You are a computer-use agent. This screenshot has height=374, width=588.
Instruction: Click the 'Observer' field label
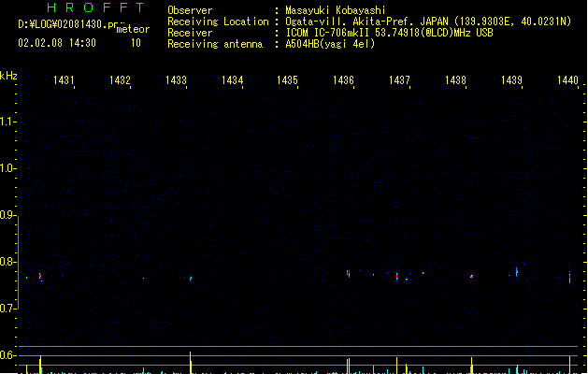point(190,10)
